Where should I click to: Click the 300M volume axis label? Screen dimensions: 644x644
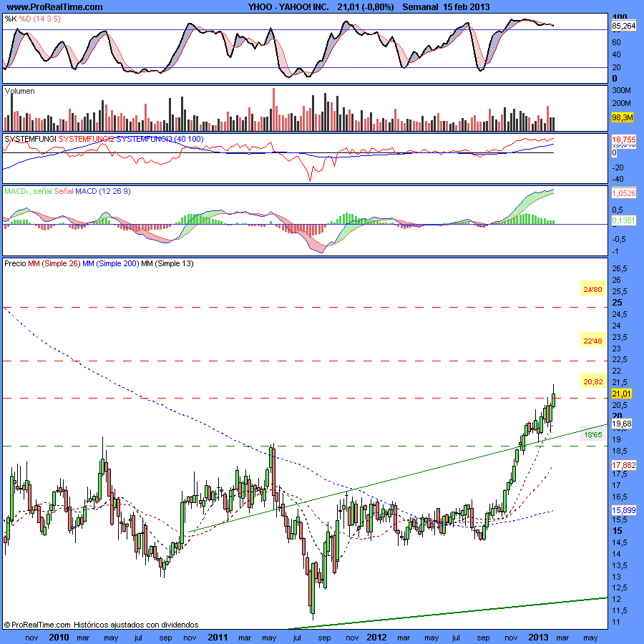pyautogui.click(x=621, y=90)
